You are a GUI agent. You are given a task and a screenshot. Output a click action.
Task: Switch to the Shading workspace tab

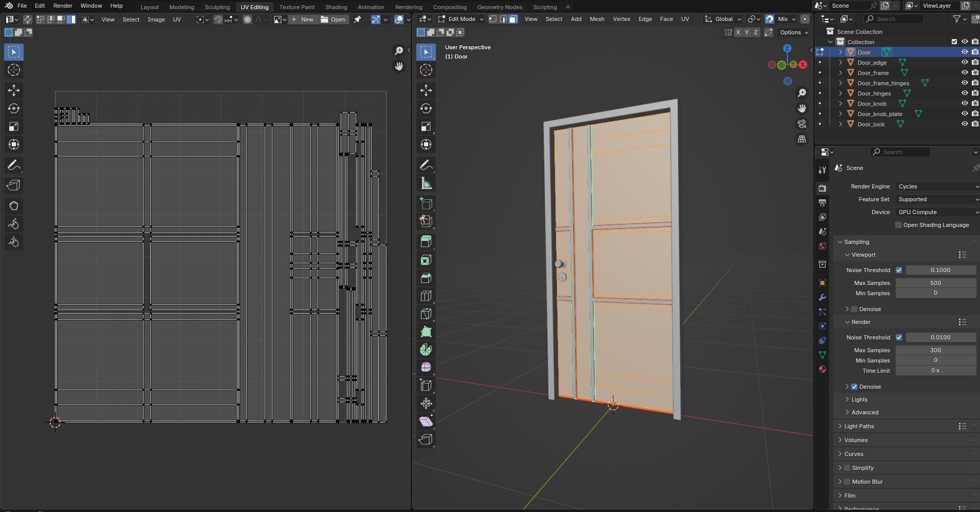(336, 7)
